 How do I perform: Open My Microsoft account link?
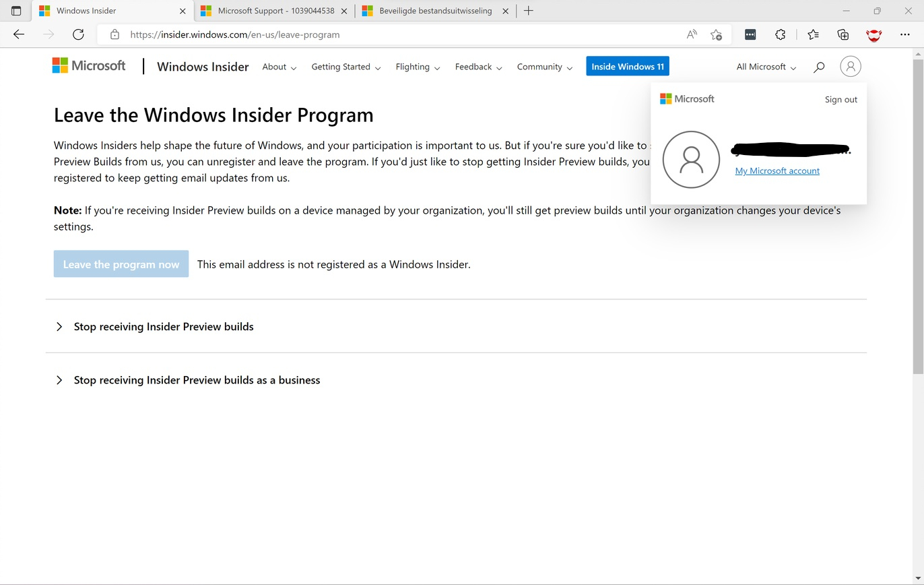pyautogui.click(x=777, y=171)
